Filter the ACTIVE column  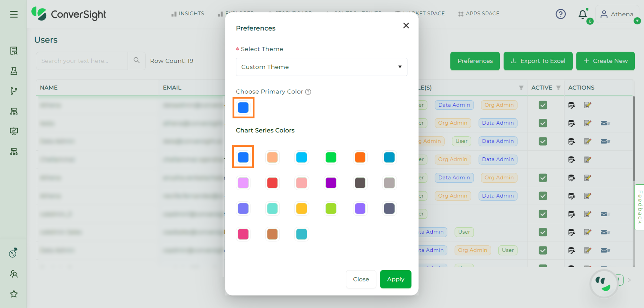(x=558, y=88)
